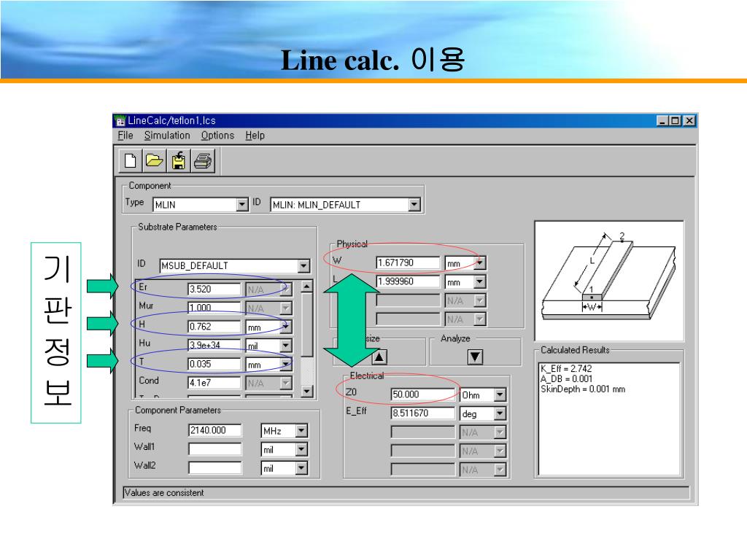This screenshot has height=560, width=747.
Task: Open the Options menu
Action: click(217, 136)
